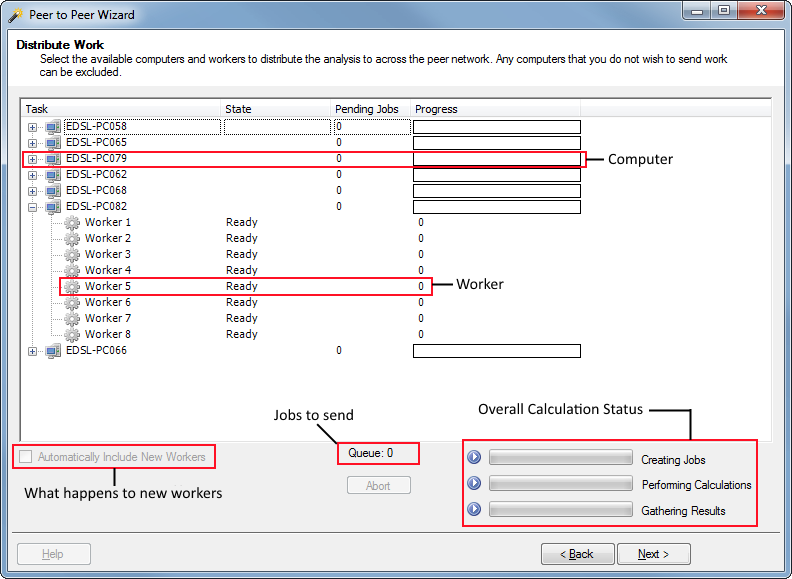Click the Help button
792x579 pixels.
click(54, 554)
